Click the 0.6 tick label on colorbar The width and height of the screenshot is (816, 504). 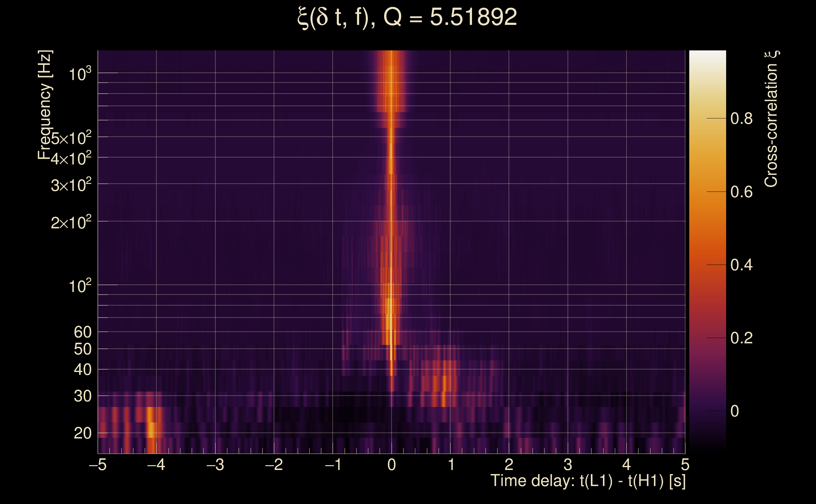[741, 192]
